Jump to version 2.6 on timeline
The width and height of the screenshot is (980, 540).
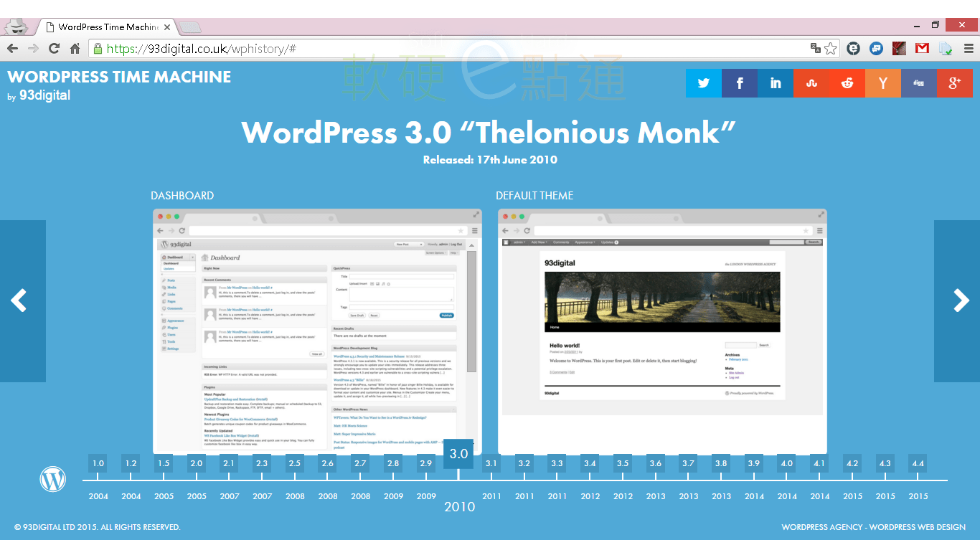[x=328, y=463]
